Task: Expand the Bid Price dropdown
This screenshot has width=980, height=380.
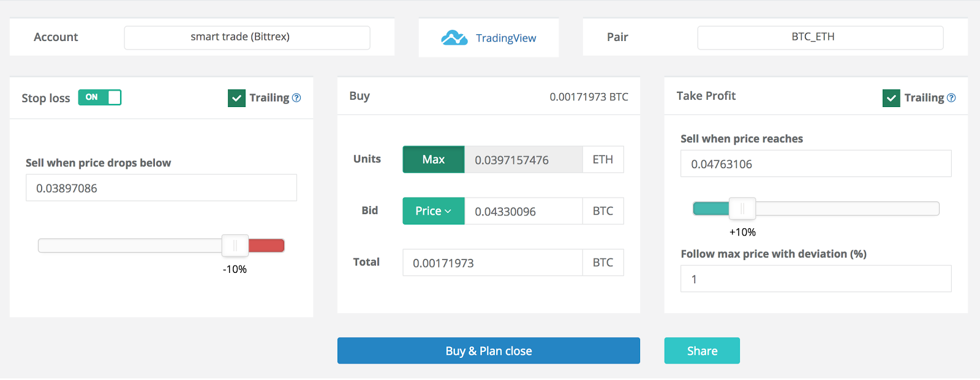Action: point(434,211)
